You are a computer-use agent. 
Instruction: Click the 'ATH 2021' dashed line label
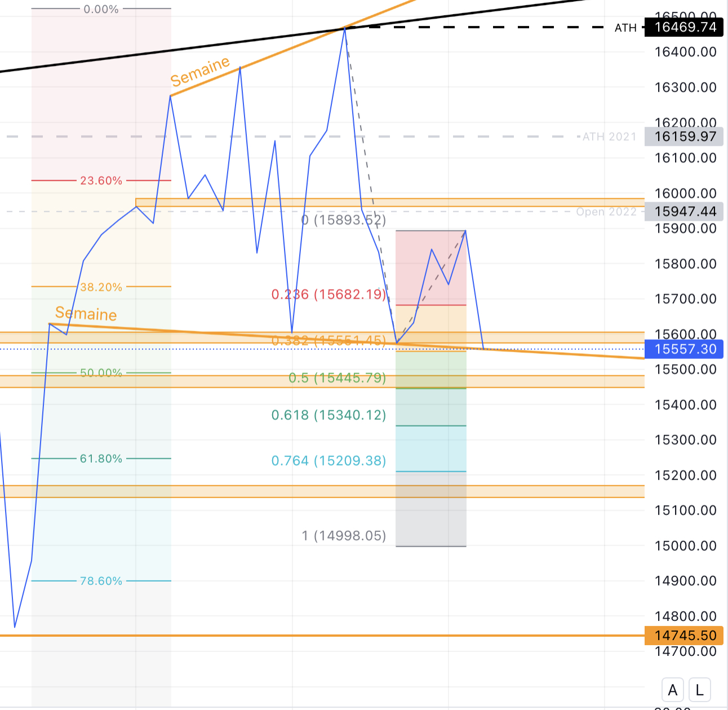pos(609,136)
